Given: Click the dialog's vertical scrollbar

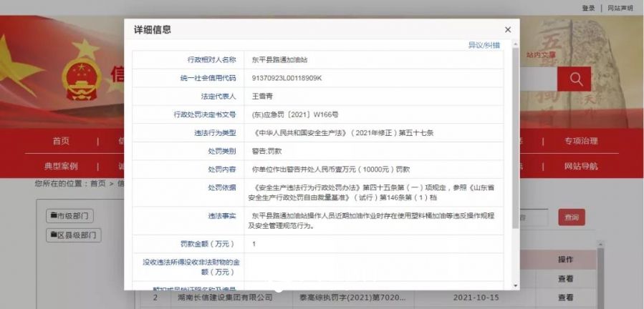Looking at the screenshot, I should 516,143.
